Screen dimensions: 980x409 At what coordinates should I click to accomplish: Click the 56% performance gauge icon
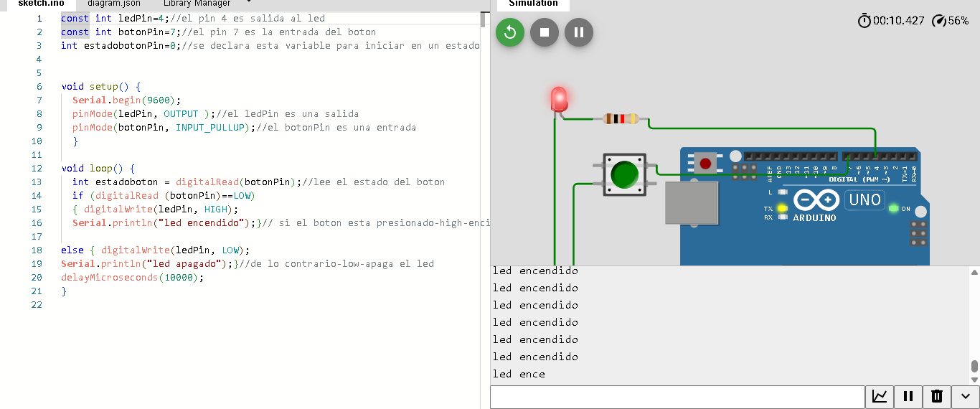[x=939, y=21]
